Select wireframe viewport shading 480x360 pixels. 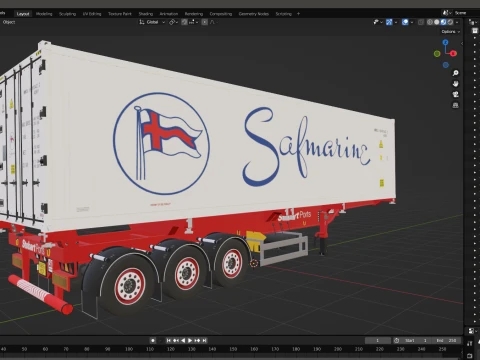pos(430,22)
